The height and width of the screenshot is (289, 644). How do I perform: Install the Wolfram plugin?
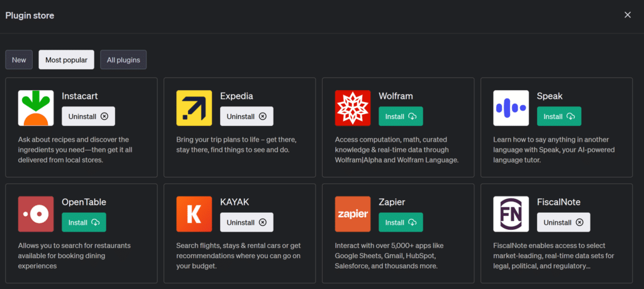[401, 116]
